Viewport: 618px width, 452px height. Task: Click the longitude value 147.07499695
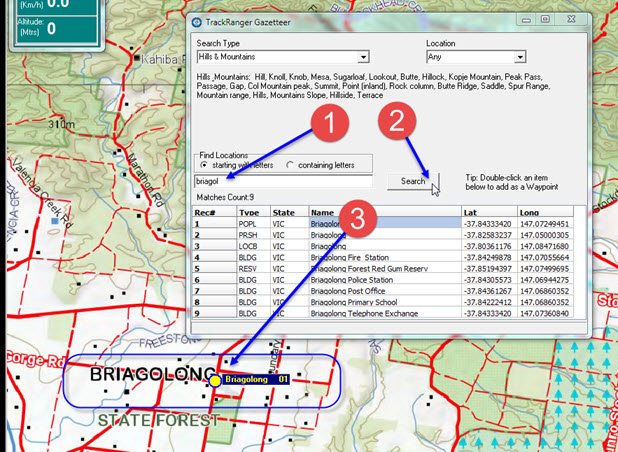click(x=544, y=269)
